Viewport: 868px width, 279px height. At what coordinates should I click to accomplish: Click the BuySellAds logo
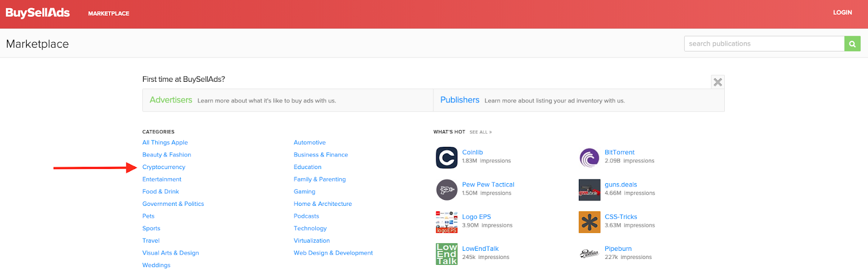pyautogui.click(x=37, y=13)
